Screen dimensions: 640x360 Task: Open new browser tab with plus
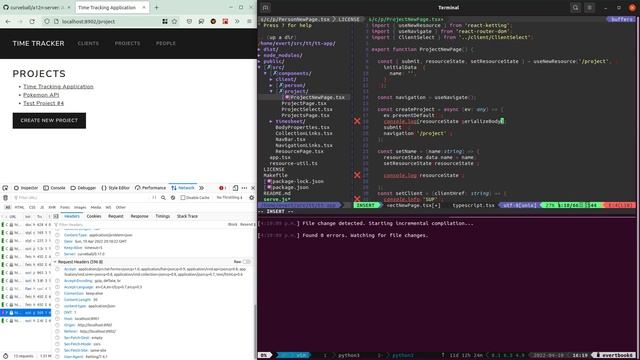pyautogui.click(x=156, y=7)
